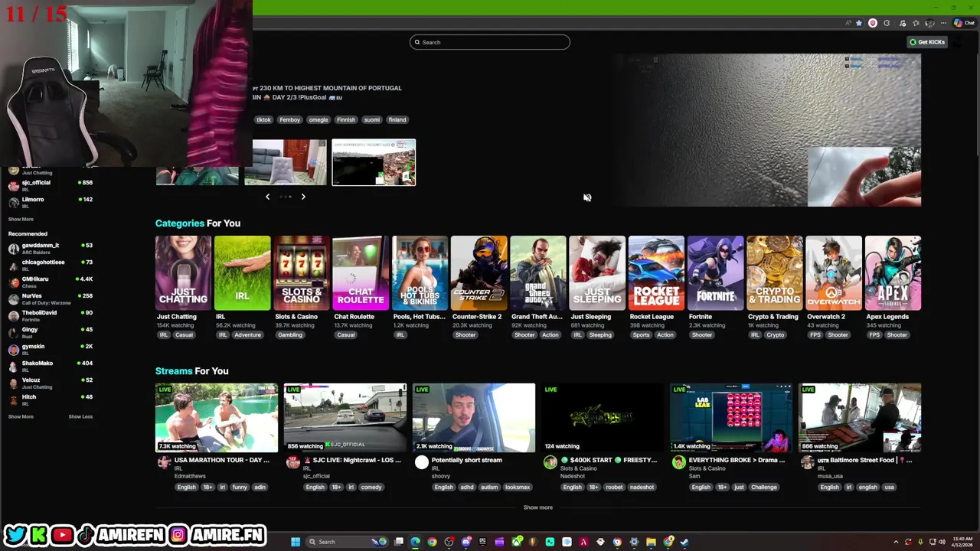Viewport: 980px width, 551px height.
Task: Open NurVes recommended channel
Action: tap(50, 298)
